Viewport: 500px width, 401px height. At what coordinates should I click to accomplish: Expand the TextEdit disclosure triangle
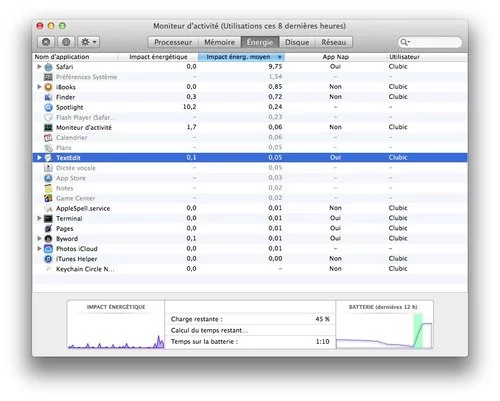[39, 158]
